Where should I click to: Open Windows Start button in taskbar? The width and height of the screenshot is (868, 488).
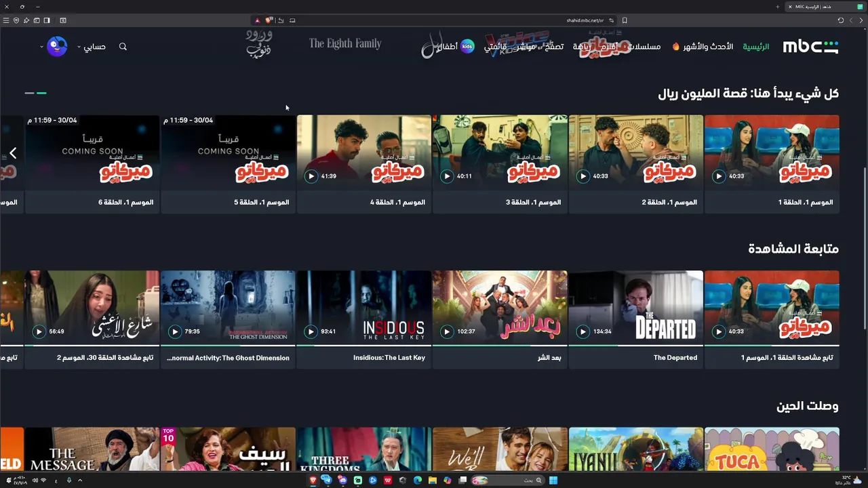tap(553, 481)
